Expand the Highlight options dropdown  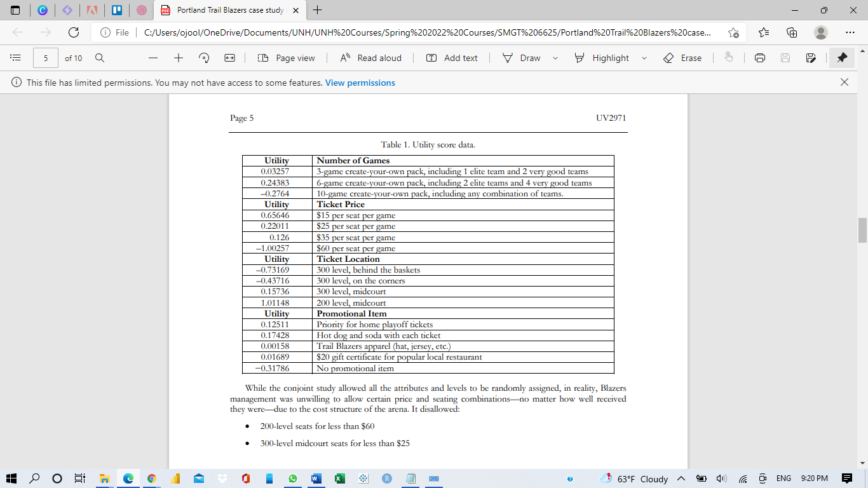pos(644,58)
